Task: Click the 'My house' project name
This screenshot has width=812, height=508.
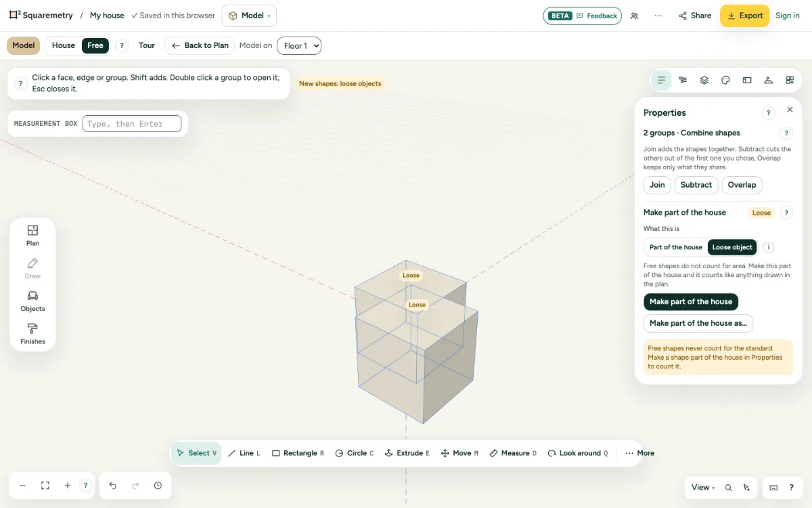Action: tap(107, 16)
